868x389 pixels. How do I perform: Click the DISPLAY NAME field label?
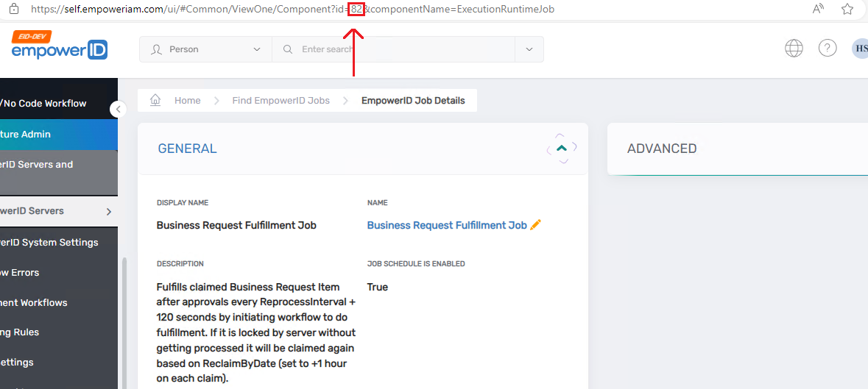[183, 203]
